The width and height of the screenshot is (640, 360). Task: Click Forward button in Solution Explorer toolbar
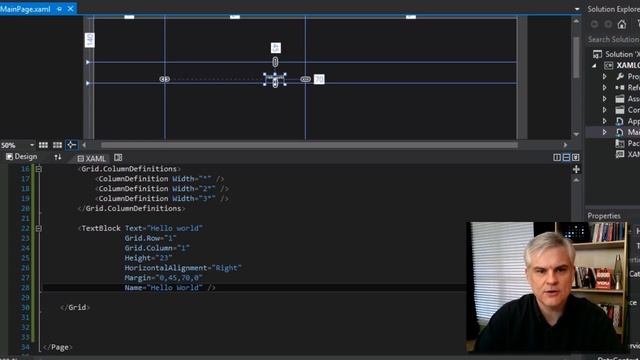(608, 24)
